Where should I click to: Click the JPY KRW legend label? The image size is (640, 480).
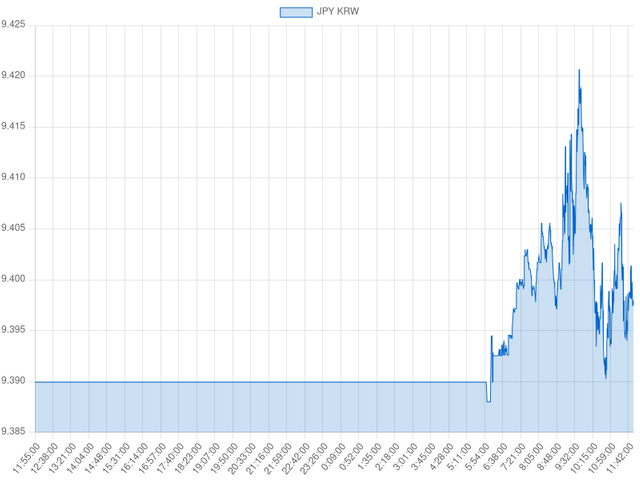(338, 11)
